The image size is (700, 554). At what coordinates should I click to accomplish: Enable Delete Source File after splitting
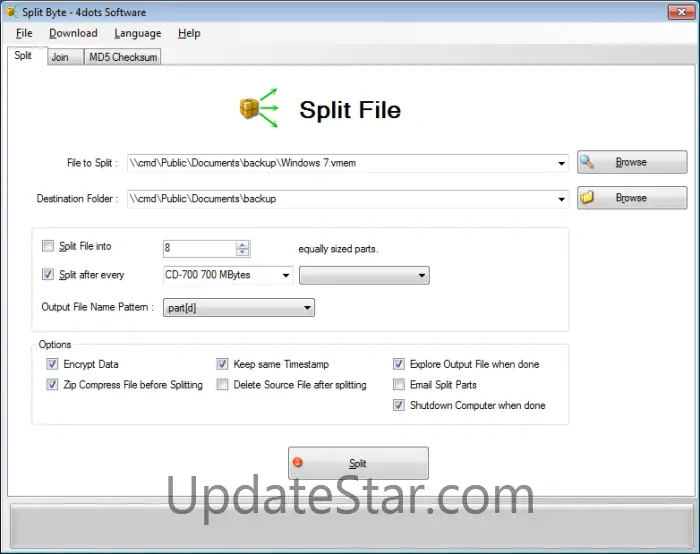pyautogui.click(x=222, y=384)
